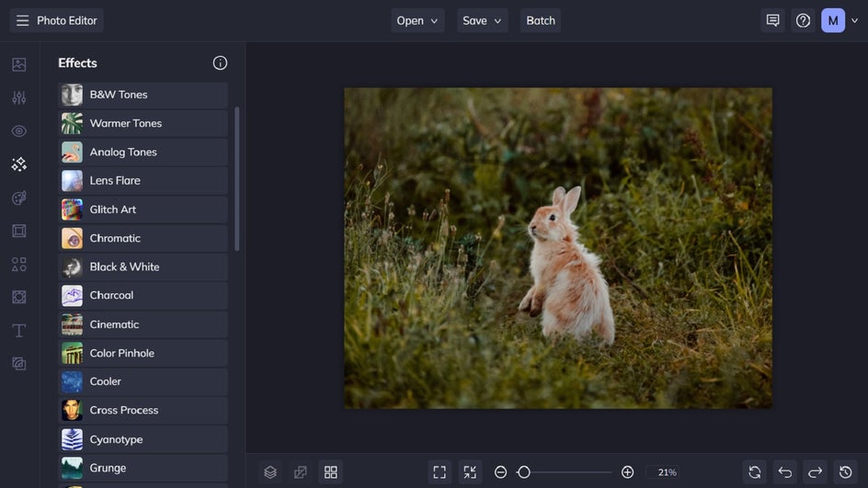Open the Layers panel icon

pyautogui.click(x=270, y=472)
